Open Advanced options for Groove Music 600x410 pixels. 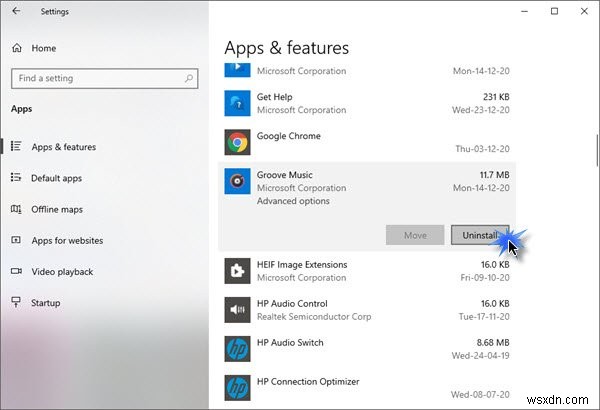coord(293,201)
